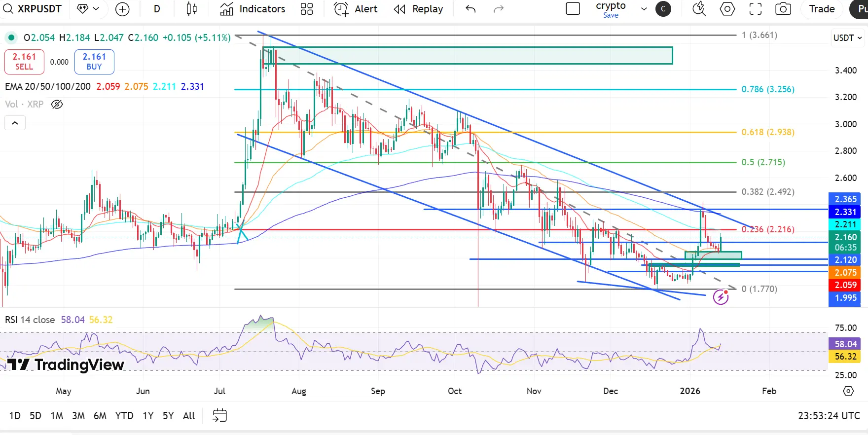Open the Trade panel
Image resolution: width=868 pixels, height=435 pixels.
[x=822, y=9]
